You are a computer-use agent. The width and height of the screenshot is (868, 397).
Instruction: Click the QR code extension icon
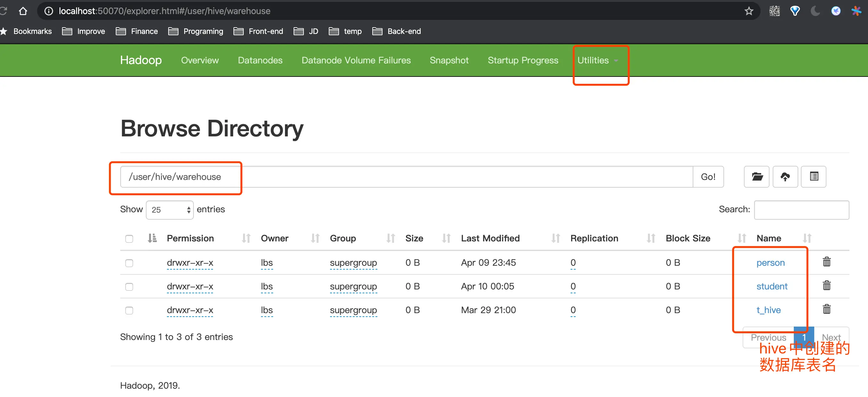(774, 11)
